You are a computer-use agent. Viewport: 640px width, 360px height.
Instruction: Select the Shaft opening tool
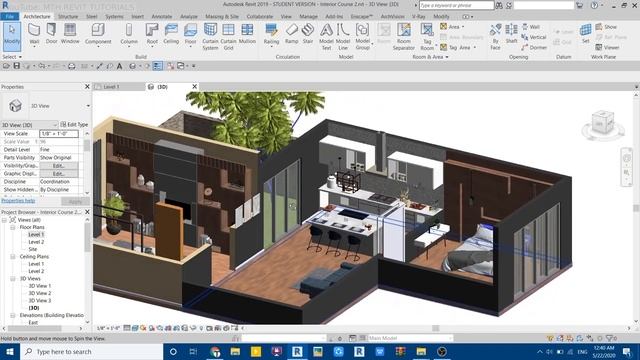coord(511,33)
